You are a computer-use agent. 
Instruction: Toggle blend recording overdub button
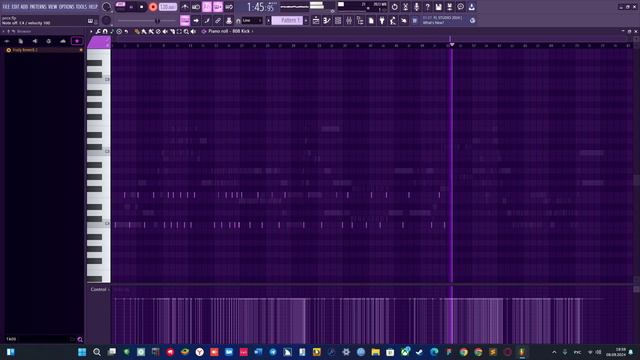tap(218, 7)
